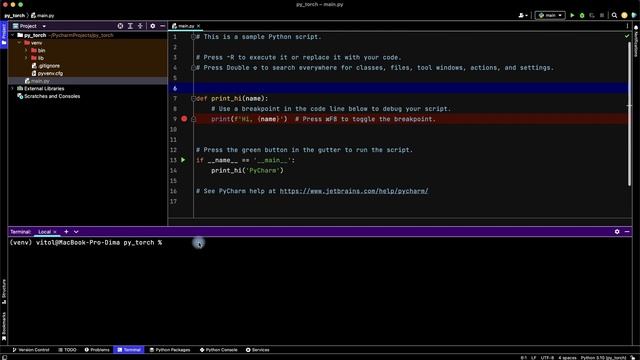
Task: Open the Code With Me user icon
Action: coord(521,16)
